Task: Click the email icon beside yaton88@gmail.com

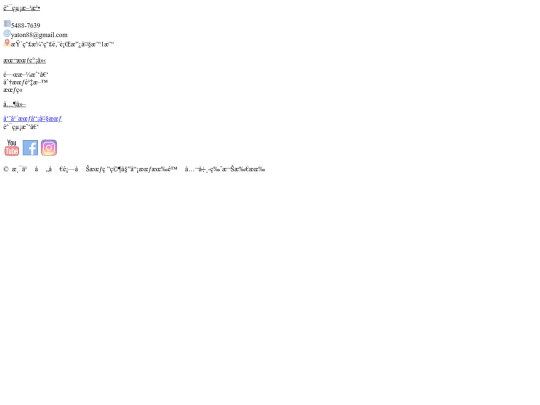Action: pos(7,33)
